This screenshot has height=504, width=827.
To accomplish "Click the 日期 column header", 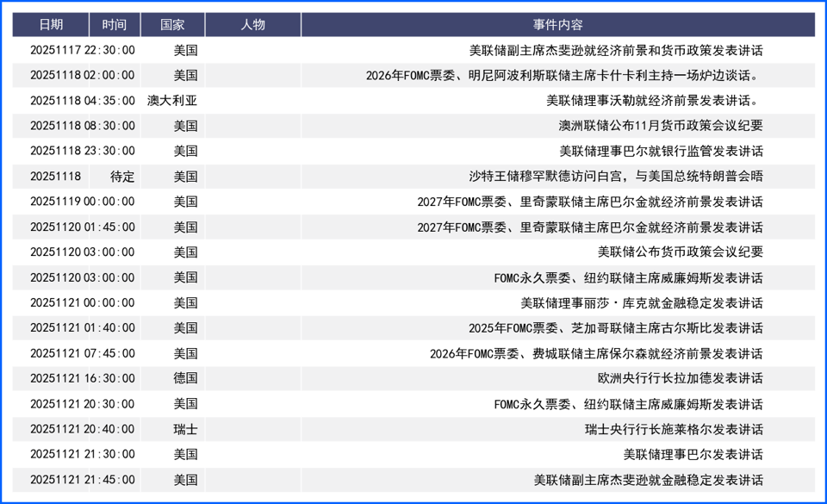I will point(51,25).
